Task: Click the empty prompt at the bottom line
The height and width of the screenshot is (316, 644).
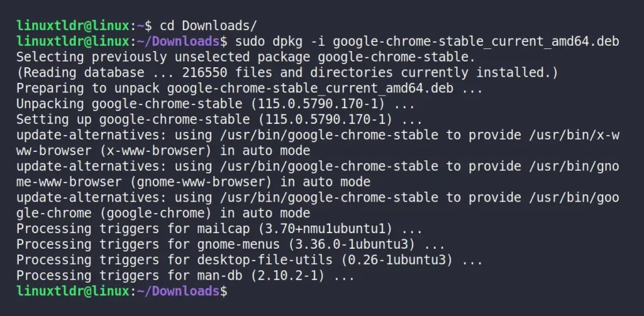Action: click(121, 291)
